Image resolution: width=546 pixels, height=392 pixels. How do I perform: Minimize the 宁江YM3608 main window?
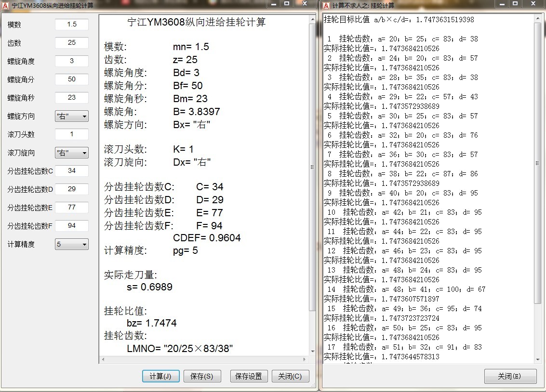pos(274,4)
